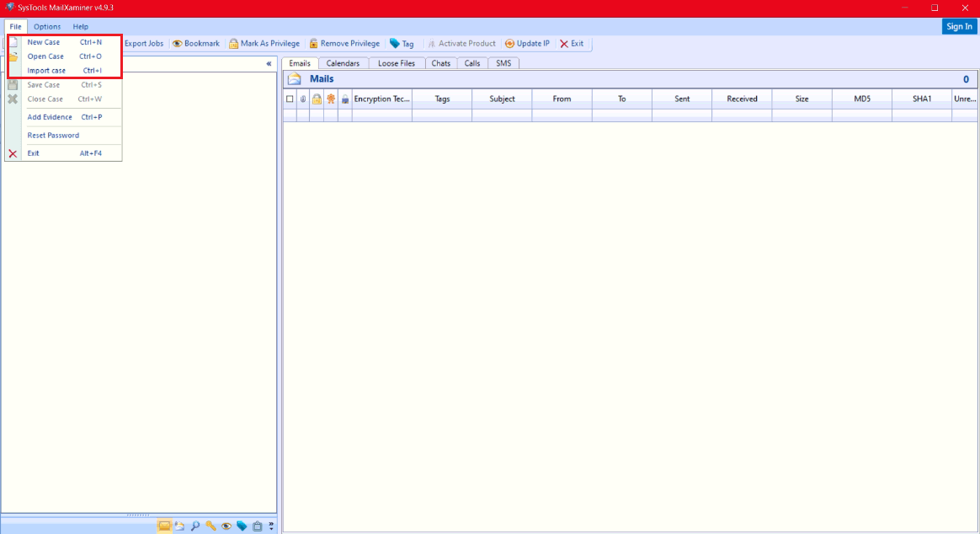Select Save Case in File menu
The height and width of the screenshot is (534, 980).
pyautogui.click(x=64, y=85)
